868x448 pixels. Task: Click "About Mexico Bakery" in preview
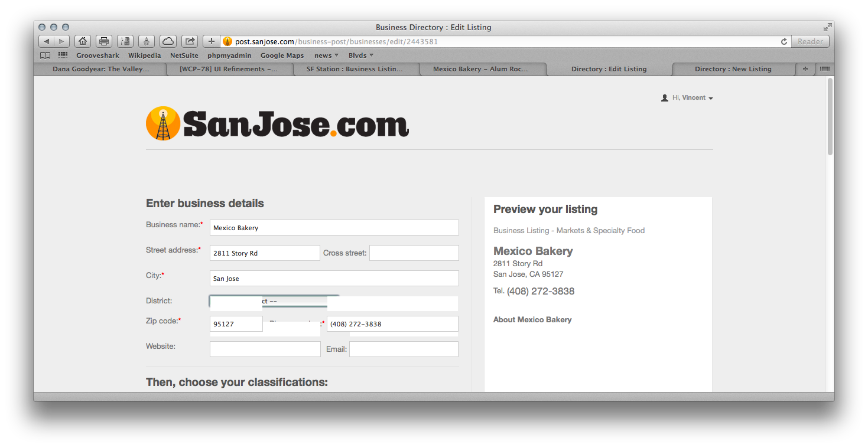pos(532,320)
